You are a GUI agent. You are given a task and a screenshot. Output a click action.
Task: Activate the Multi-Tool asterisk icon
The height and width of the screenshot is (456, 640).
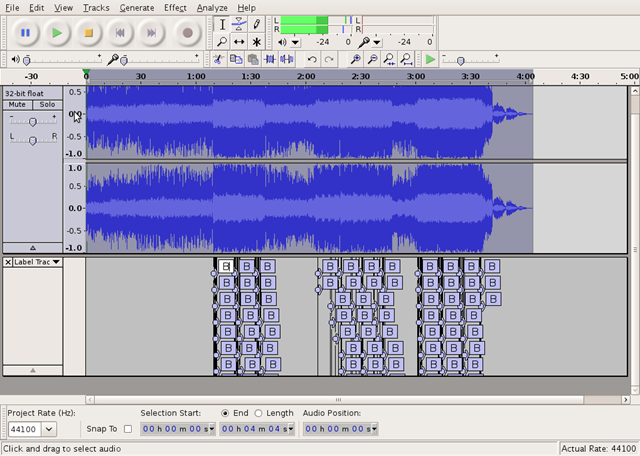tap(256, 42)
